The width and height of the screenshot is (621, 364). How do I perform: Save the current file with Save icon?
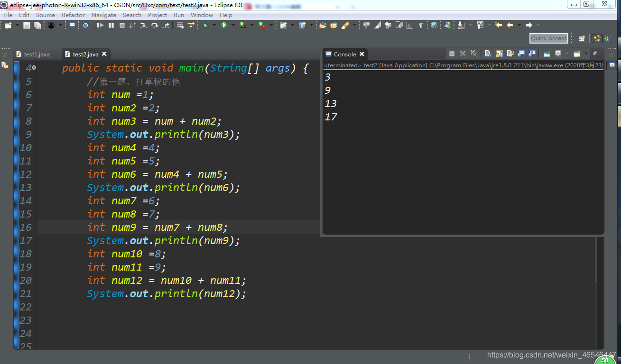point(27,25)
